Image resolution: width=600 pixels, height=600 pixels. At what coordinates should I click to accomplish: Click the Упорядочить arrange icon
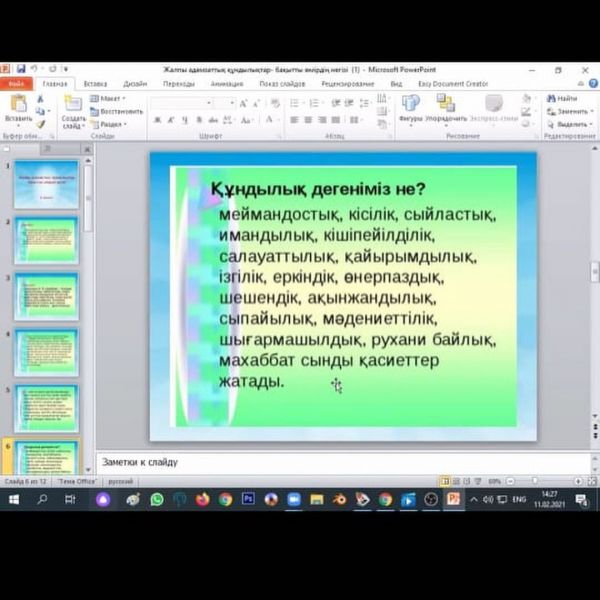coord(446,105)
